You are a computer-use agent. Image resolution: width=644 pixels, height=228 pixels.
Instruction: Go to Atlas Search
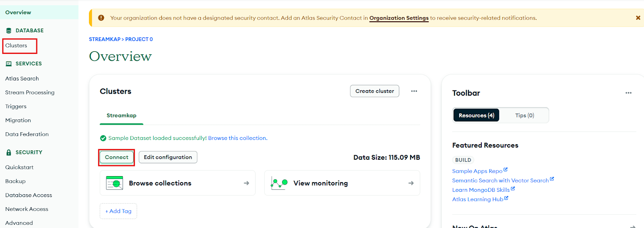click(x=22, y=78)
